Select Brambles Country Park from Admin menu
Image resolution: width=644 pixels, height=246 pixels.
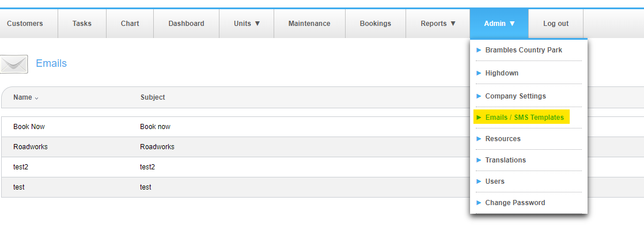click(x=524, y=50)
